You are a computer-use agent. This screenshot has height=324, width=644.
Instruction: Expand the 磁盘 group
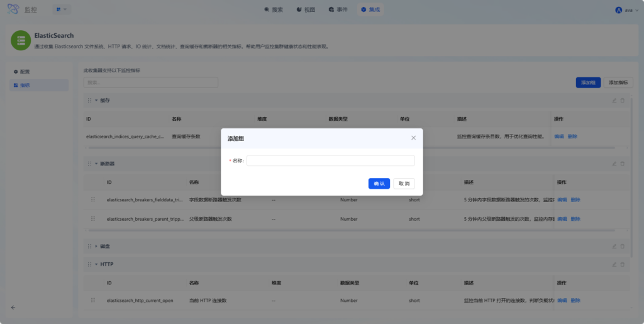click(x=96, y=247)
